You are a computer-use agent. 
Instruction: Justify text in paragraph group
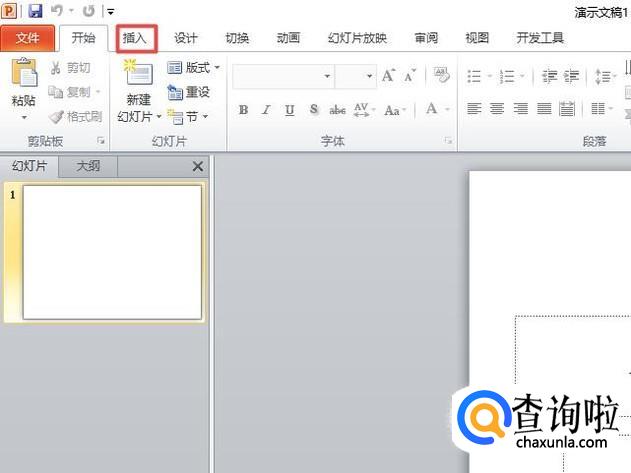544,109
